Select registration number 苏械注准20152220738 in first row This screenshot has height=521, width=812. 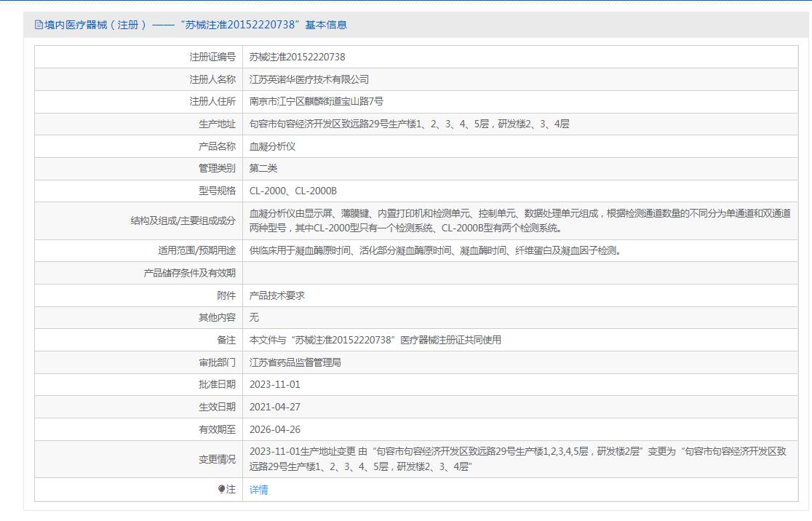[297, 57]
